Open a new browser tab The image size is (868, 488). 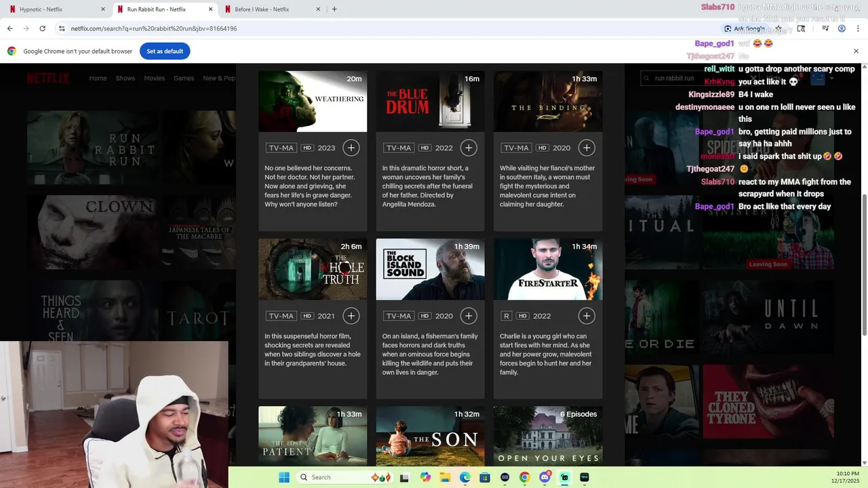click(334, 9)
